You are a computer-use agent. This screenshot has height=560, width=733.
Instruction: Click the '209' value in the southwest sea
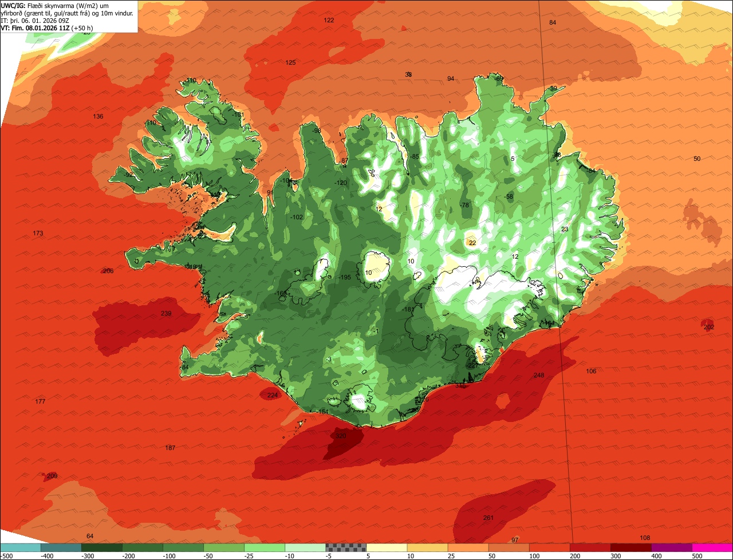(x=52, y=476)
